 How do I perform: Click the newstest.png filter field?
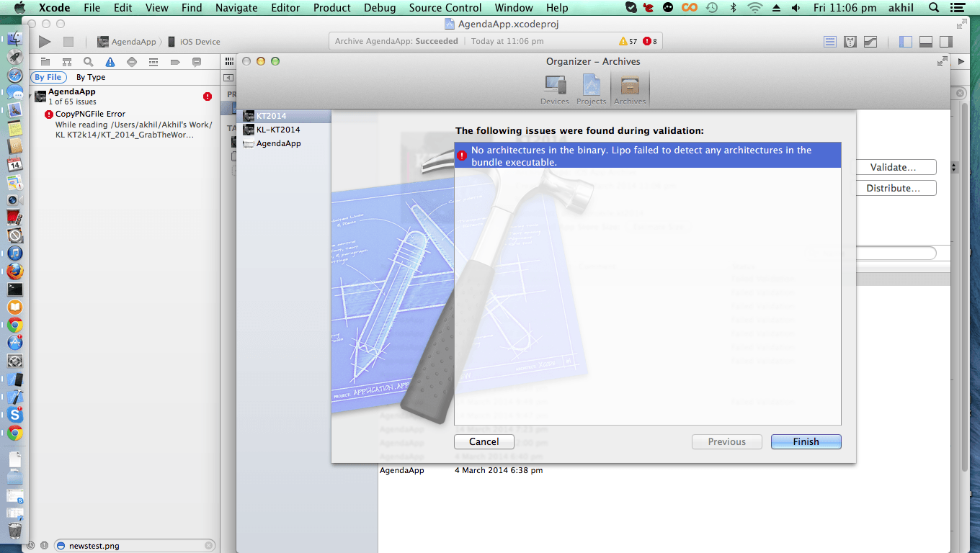(134, 546)
